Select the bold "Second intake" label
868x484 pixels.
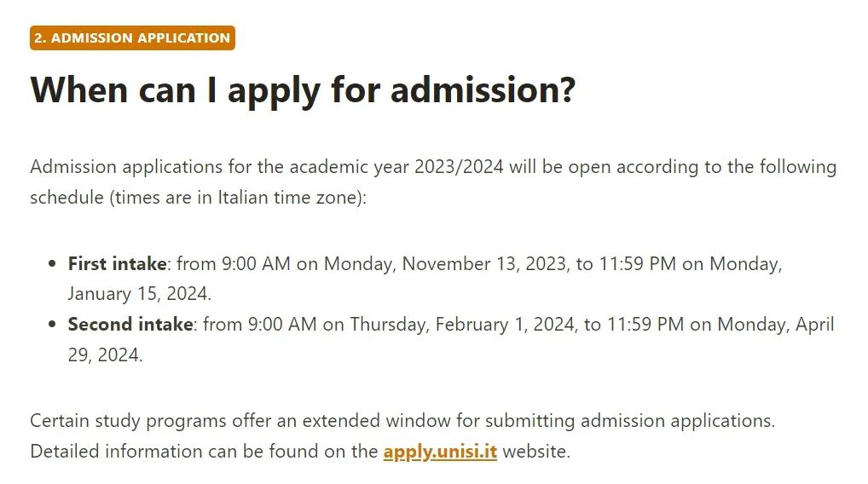(130, 324)
